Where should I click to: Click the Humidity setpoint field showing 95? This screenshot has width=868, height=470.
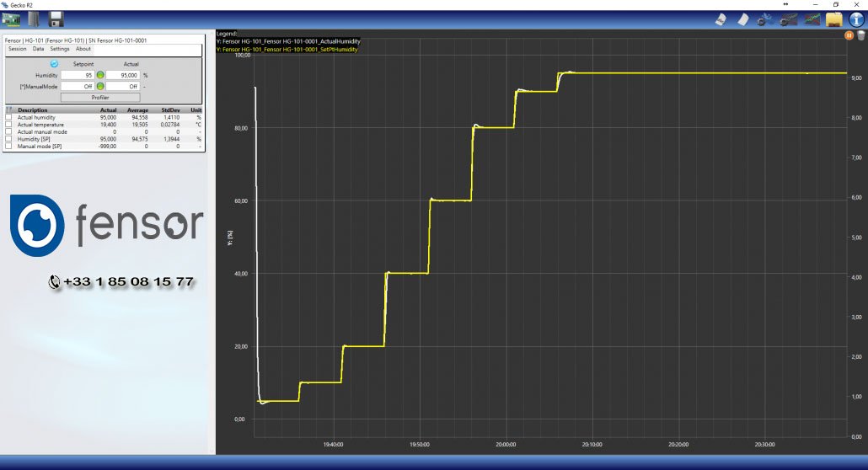78,75
